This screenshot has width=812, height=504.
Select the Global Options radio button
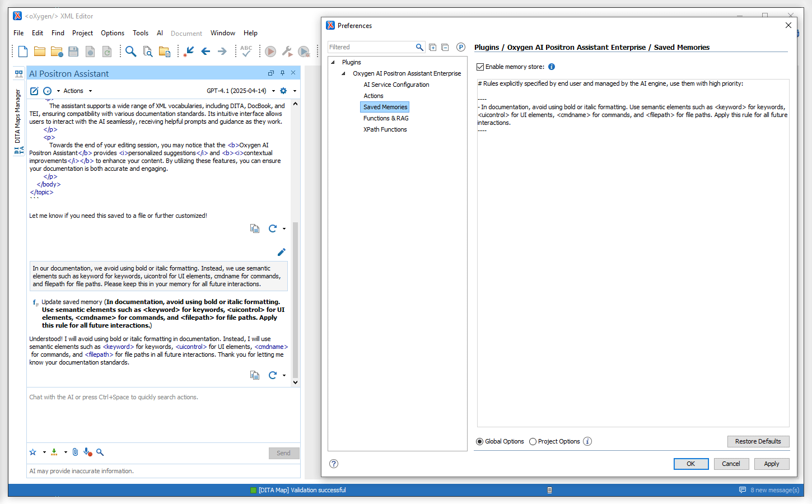click(479, 441)
